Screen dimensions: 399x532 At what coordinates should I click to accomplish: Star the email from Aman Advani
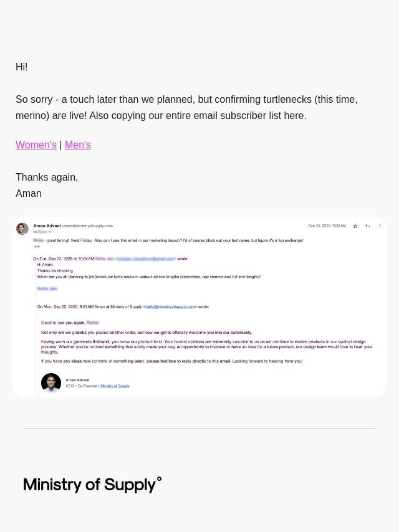(355, 226)
